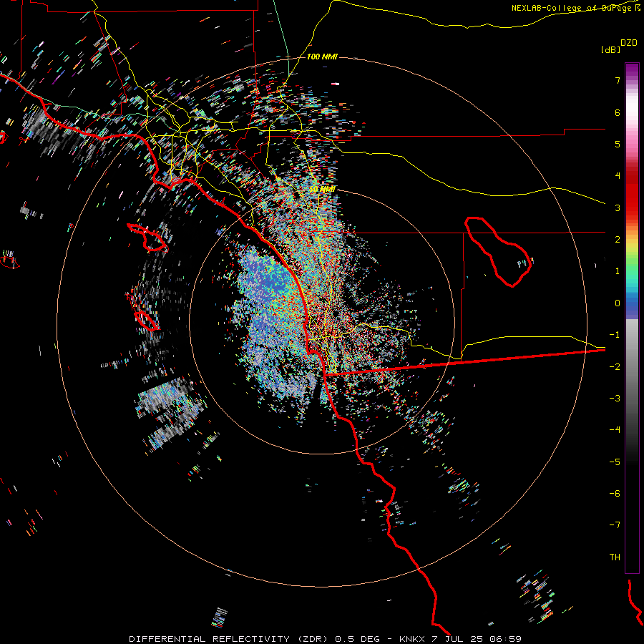Select the positive 5 dB scale label
The height and width of the screenshot is (644, 644).
pos(618,144)
